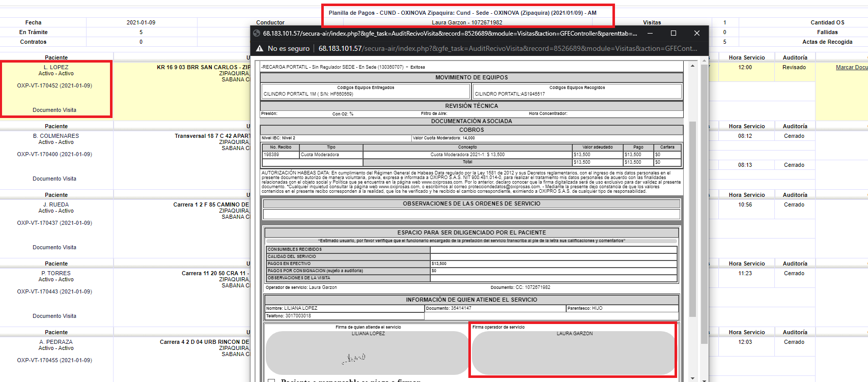868x382 pixels.
Task: Click address Carrera 4 2 D 04 URB RINCON
Action: point(205,342)
